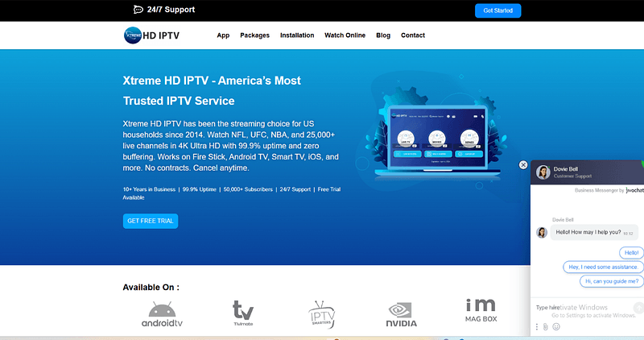Click the send message arrow button
The width and height of the screenshot is (644, 340).
pyautogui.click(x=638, y=307)
